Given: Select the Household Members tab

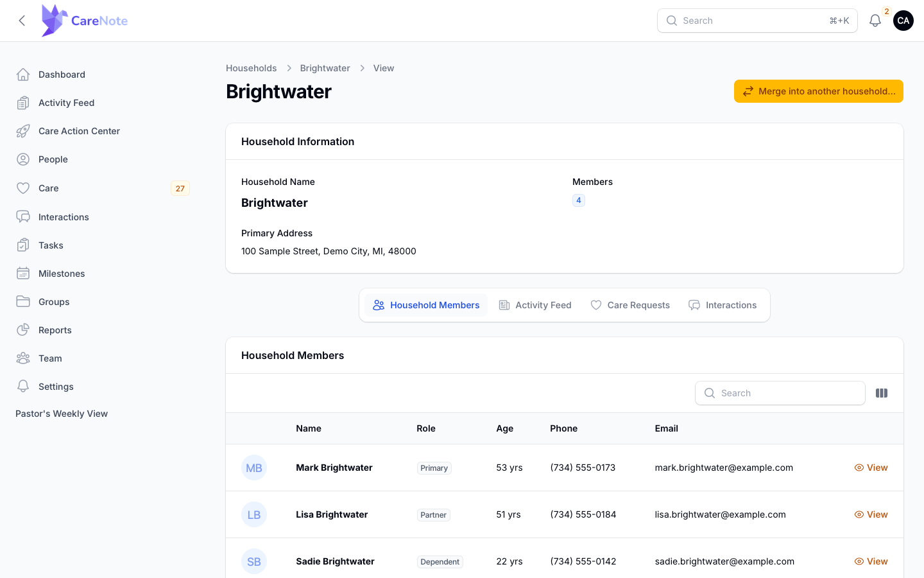Looking at the screenshot, I should tap(426, 305).
